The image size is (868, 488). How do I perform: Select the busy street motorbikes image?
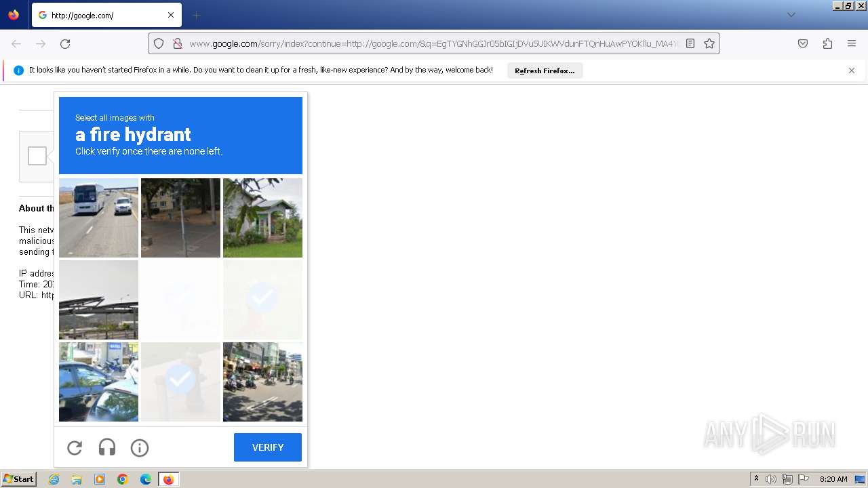[262, 382]
